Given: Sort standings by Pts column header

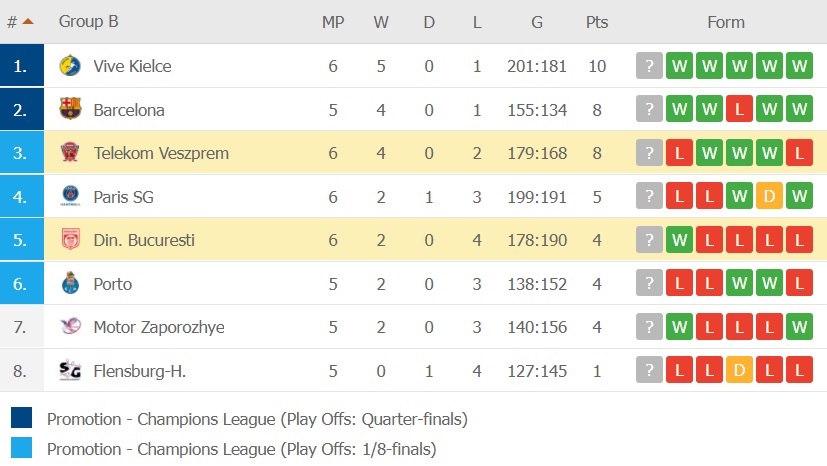Looking at the screenshot, I should click(x=597, y=22).
